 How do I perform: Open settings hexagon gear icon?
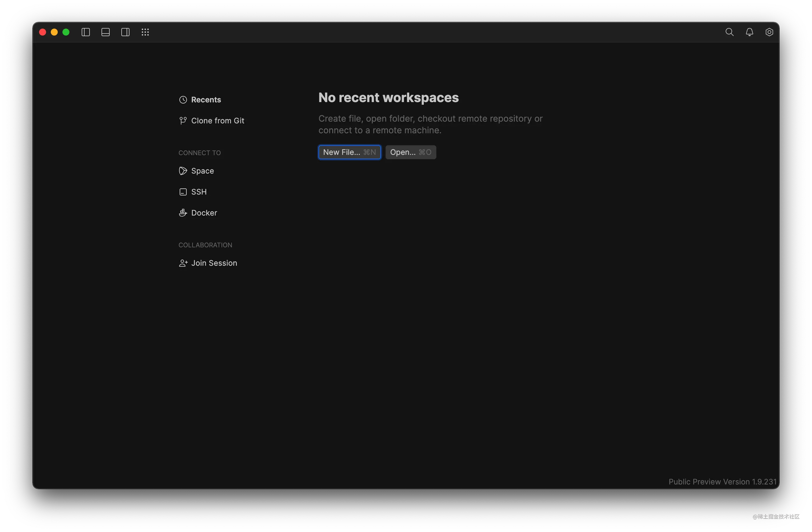pos(769,32)
